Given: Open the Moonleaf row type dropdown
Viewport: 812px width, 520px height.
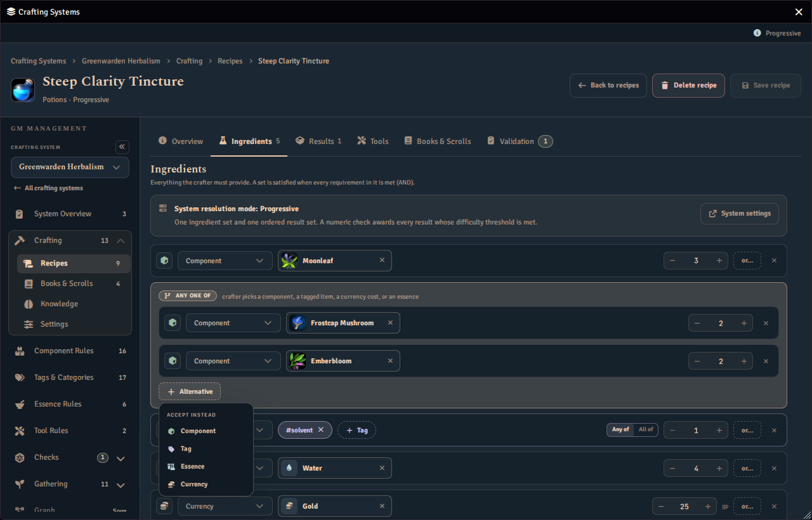Looking at the screenshot, I should point(225,261).
